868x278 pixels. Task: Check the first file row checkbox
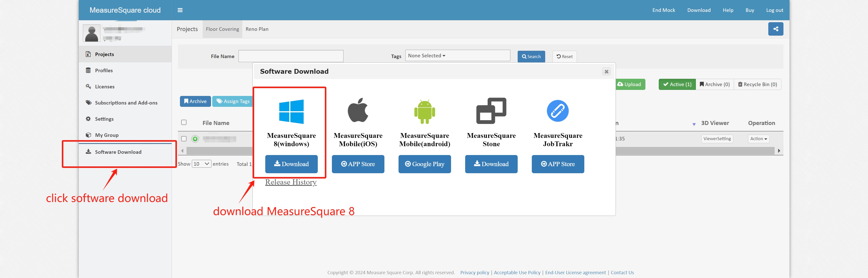184,139
